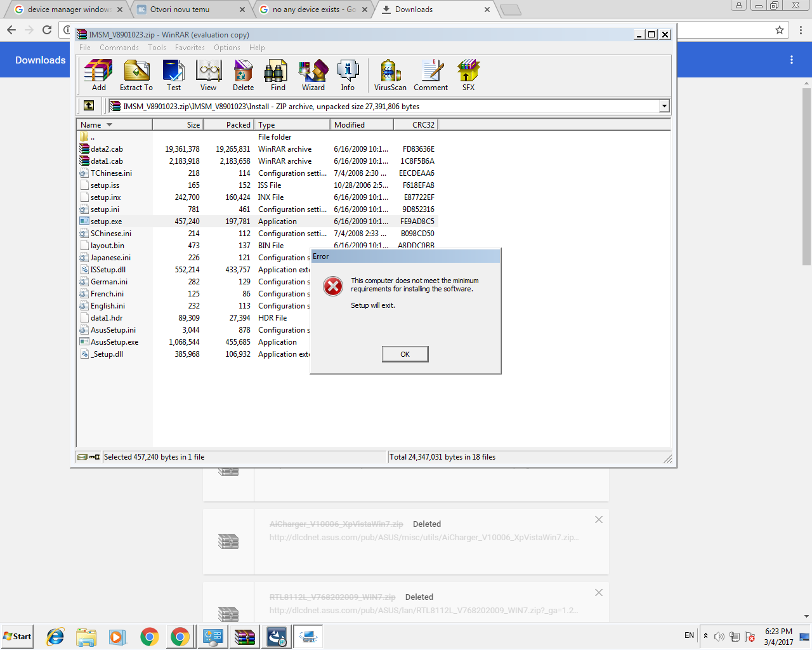Open the WinRAR Help menu
This screenshot has width=812, height=650.
[x=257, y=48]
